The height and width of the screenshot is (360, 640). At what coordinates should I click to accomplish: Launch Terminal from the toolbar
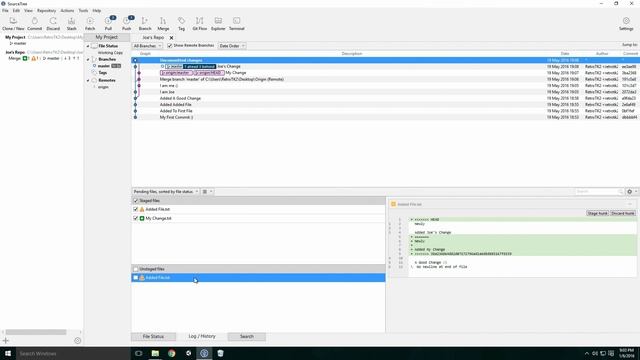coord(236,24)
